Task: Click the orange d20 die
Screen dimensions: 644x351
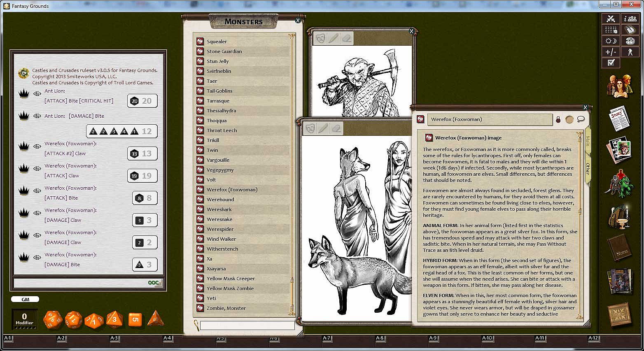Action: [53, 319]
